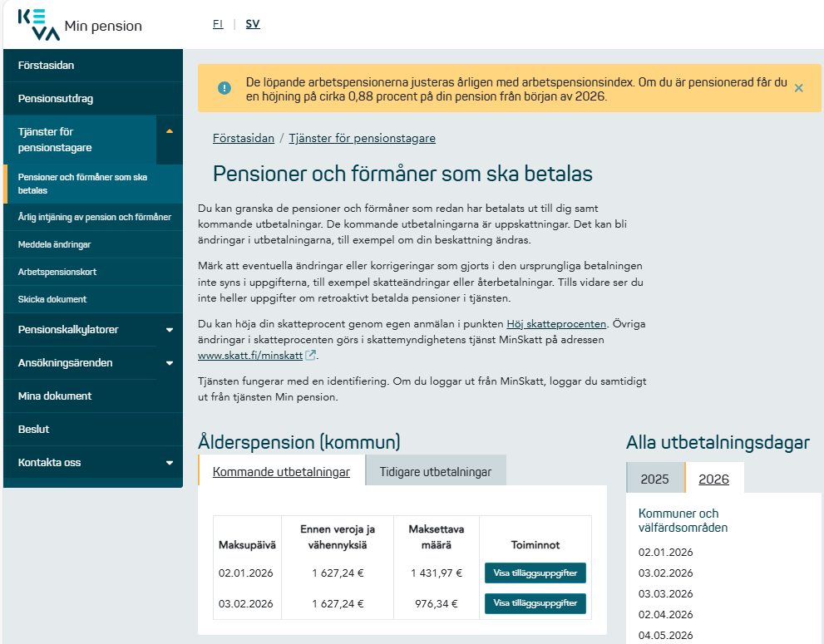Viewport: 824px width, 644px height.
Task: Show additional details for 03.02.2026 payment
Action: [535, 603]
